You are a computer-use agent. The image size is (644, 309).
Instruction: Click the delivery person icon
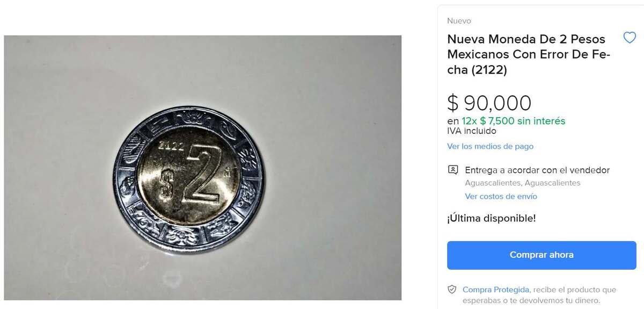coord(453,170)
